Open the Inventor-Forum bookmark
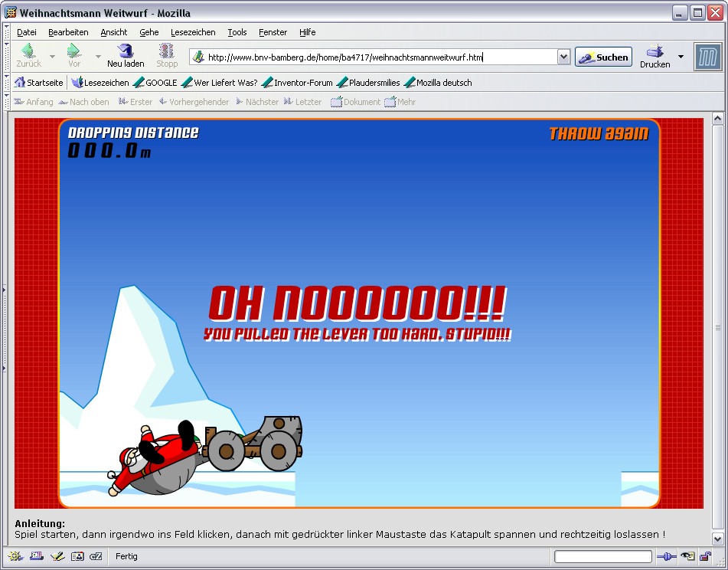Screen dimensions: 728x570 pyautogui.click(x=297, y=83)
